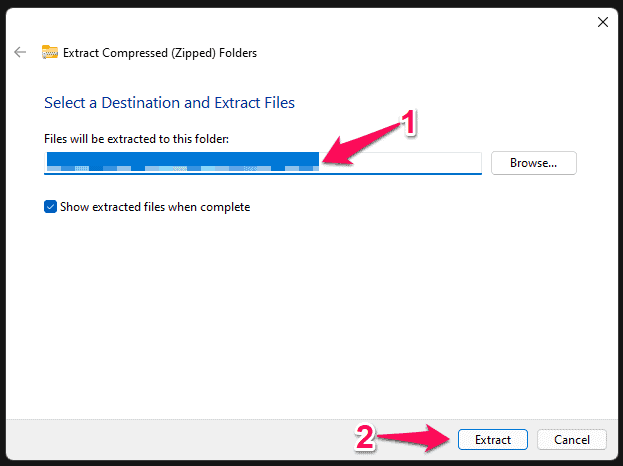
Task: Click the 'Show extracted files when complete' label
Action: pyautogui.click(x=154, y=207)
